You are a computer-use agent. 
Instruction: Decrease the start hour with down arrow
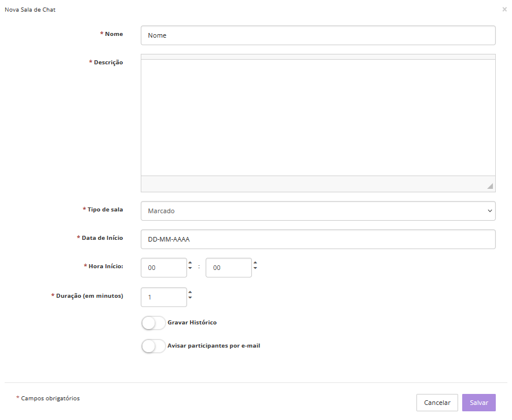[x=190, y=271]
